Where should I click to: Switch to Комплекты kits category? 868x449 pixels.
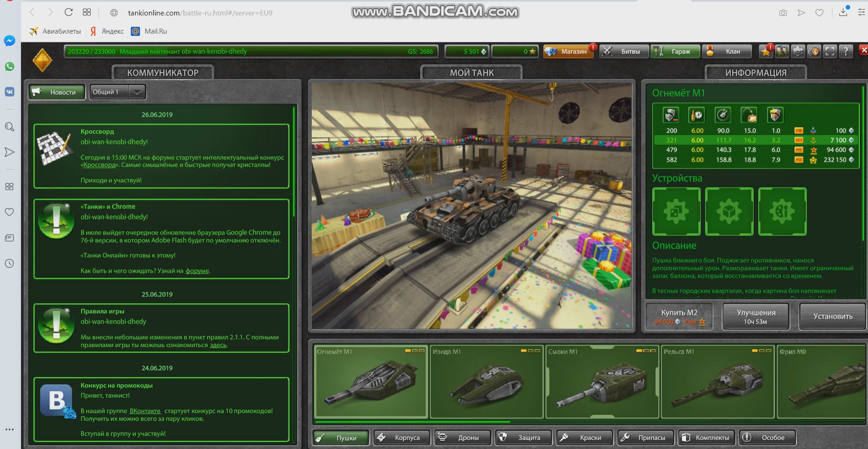706,438
